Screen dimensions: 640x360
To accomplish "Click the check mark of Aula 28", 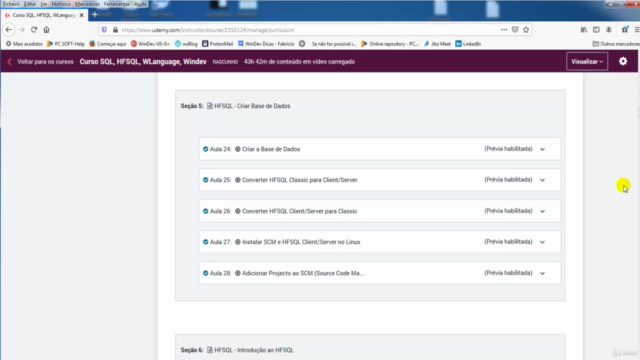I will 205,273.
